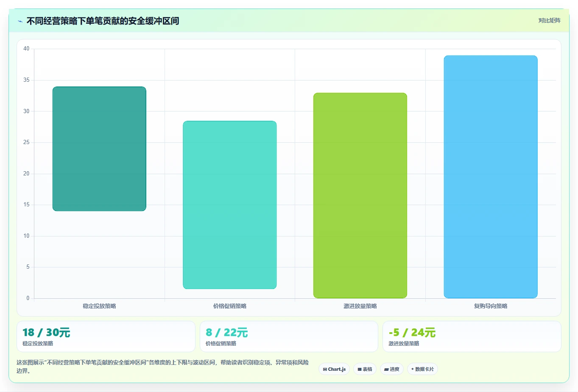Click the turquoise 价格促销策略 bar

[x=230, y=205]
